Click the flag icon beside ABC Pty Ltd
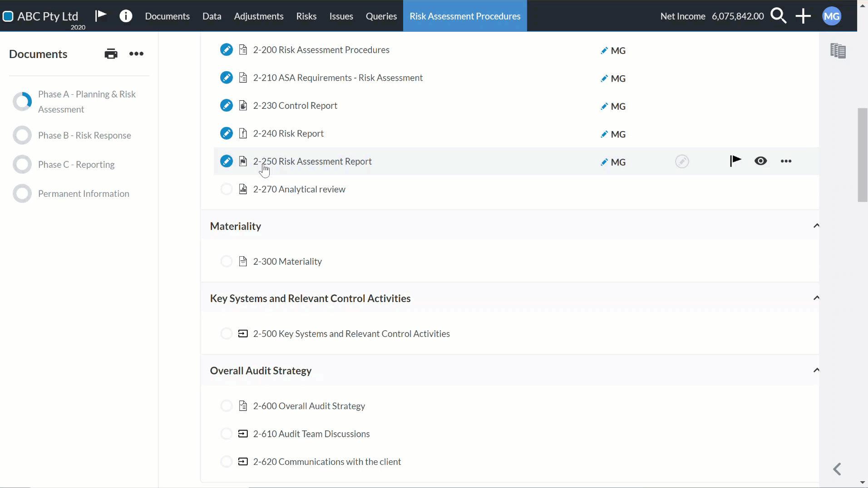The image size is (868, 488). click(x=101, y=16)
